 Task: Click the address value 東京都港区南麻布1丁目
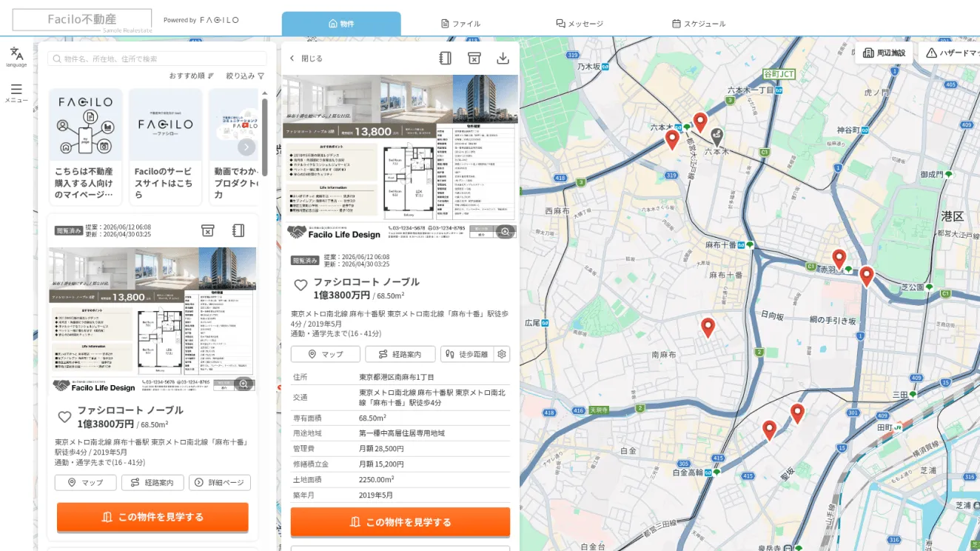(397, 377)
